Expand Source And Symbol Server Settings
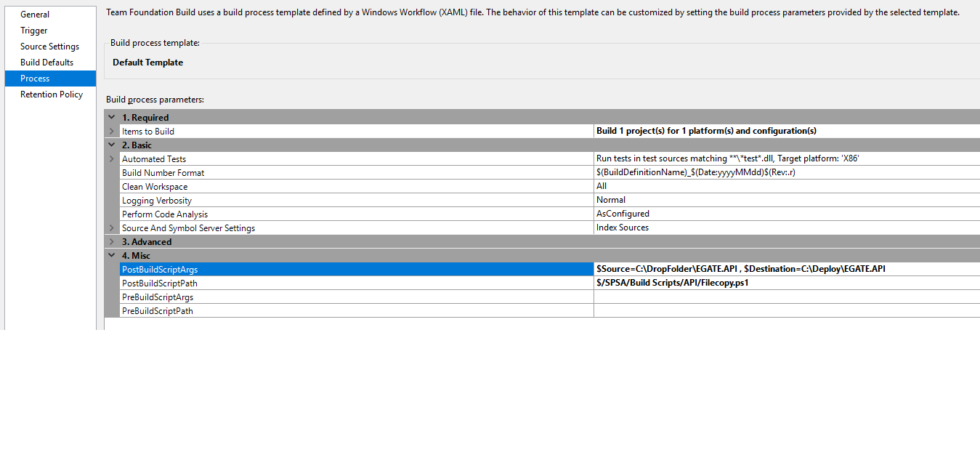The height and width of the screenshot is (471, 980). pyautogui.click(x=112, y=228)
